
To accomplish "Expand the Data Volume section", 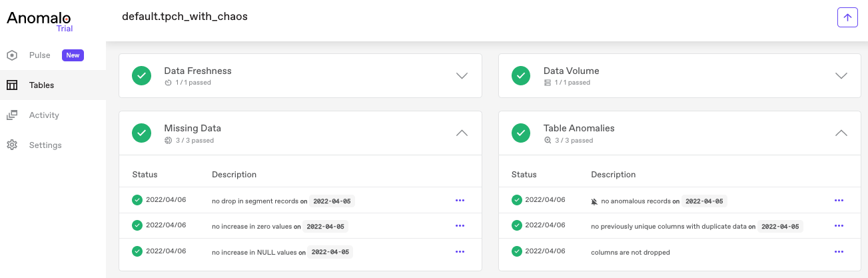I will coord(841,76).
